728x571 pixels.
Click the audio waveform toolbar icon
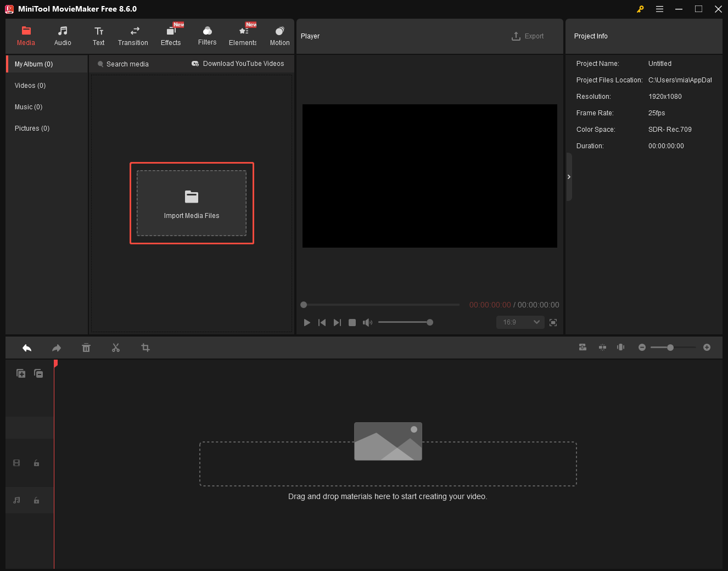(621, 347)
